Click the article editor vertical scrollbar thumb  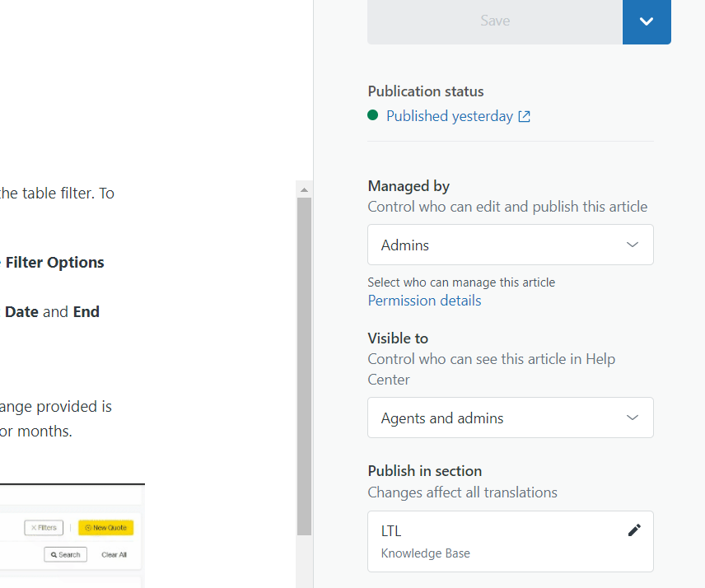point(304,362)
